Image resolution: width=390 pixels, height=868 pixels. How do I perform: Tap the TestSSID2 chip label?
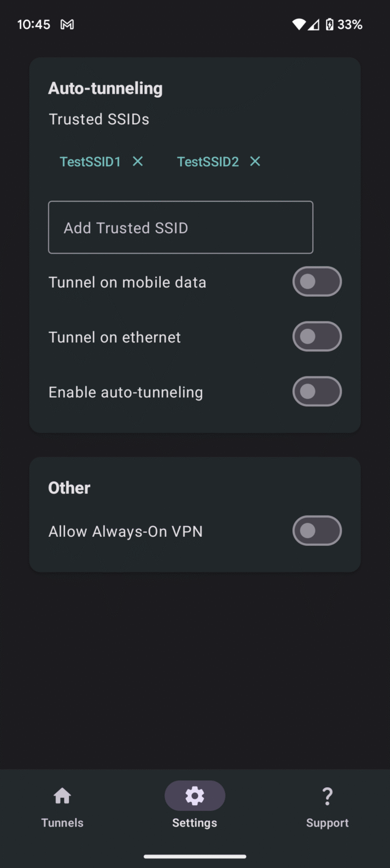pos(208,162)
